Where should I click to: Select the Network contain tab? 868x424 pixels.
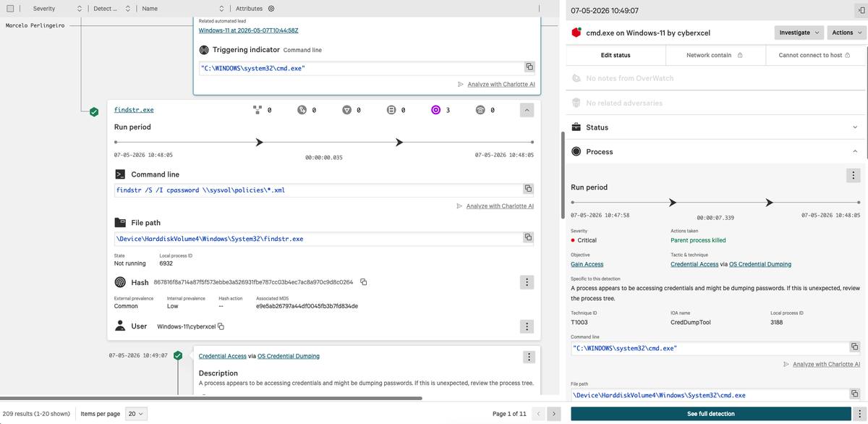715,55
